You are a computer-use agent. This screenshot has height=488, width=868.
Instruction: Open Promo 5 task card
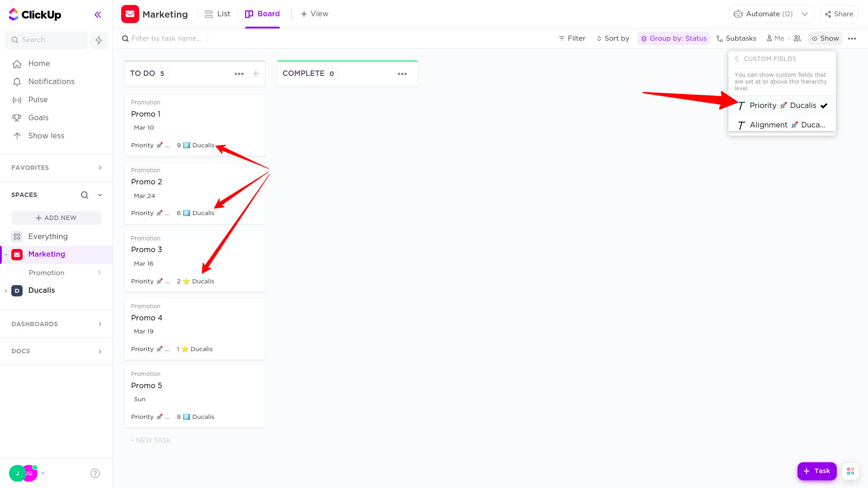point(195,397)
